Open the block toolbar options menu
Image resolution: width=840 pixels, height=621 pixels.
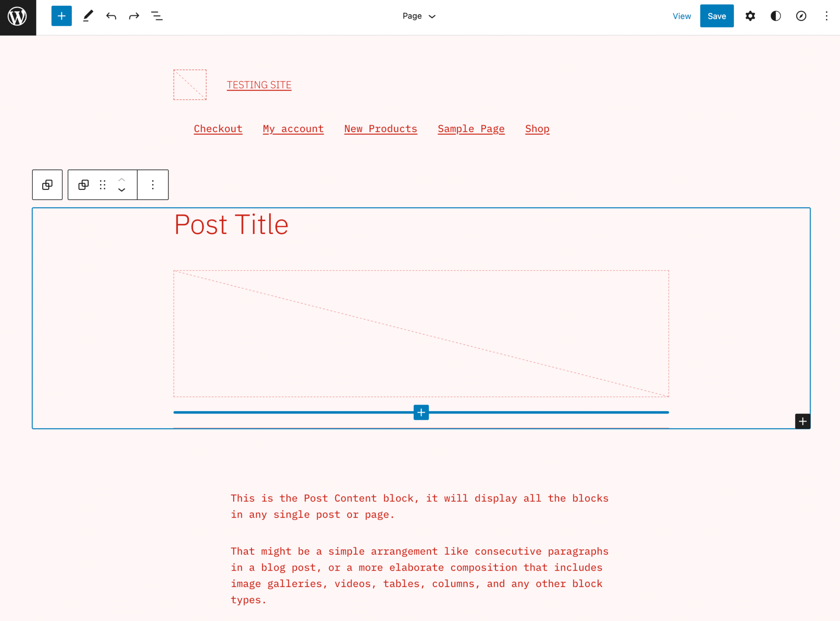coord(153,185)
